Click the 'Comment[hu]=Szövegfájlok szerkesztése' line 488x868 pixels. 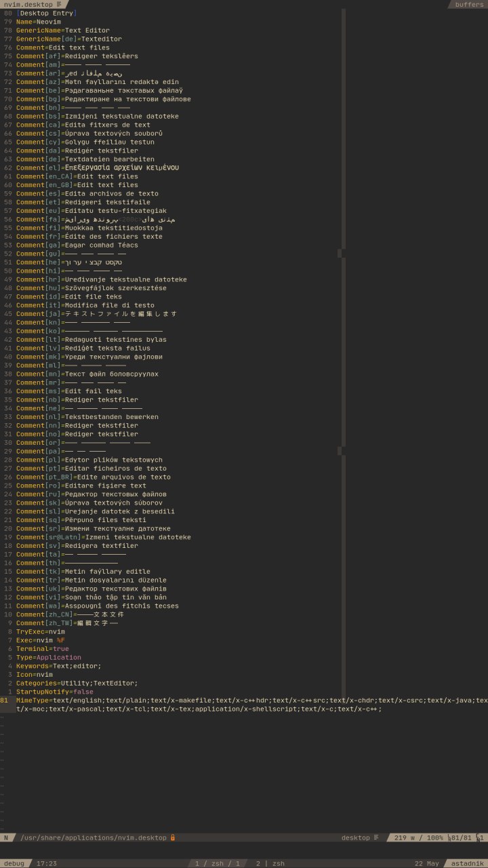pyautogui.click(x=91, y=288)
